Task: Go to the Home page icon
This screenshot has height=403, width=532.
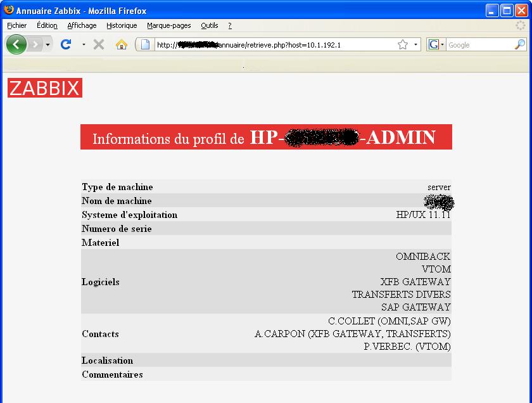Action: [x=122, y=44]
